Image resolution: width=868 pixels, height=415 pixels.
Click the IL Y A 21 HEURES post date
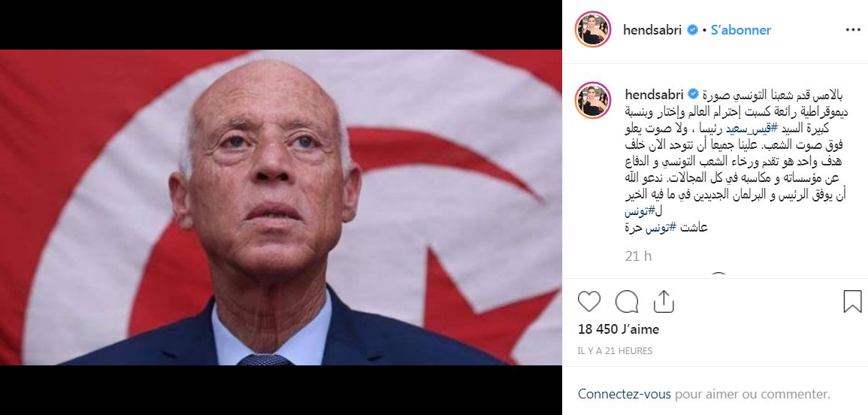click(615, 351)
